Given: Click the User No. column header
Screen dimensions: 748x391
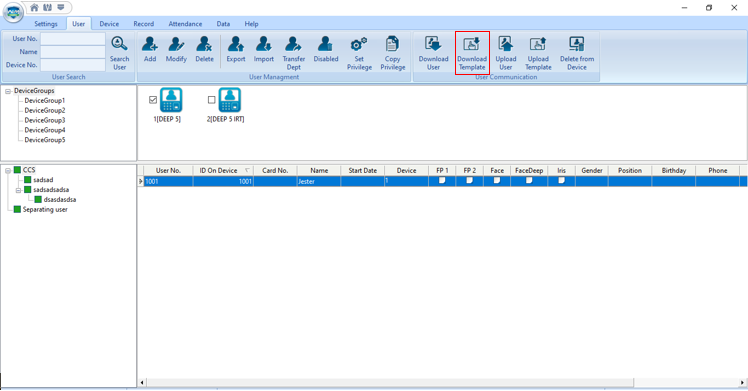Looking at the screenshot, I should 168,170.
